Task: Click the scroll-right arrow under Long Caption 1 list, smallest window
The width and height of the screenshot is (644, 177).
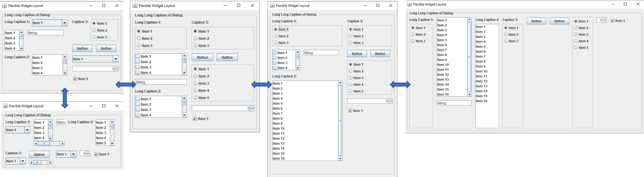Action: [x=63, y=144]
